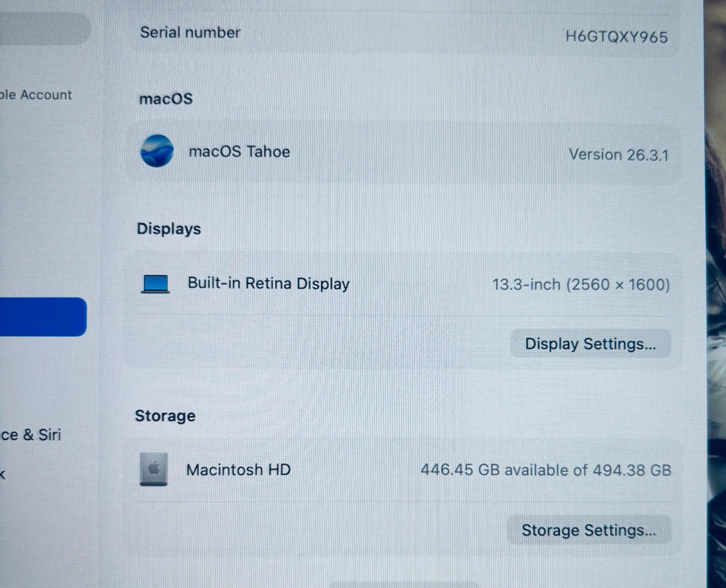Viewport: 726px width, 588px height.
Task: Click the 'macOS' section heading
Action: (166, 99)
